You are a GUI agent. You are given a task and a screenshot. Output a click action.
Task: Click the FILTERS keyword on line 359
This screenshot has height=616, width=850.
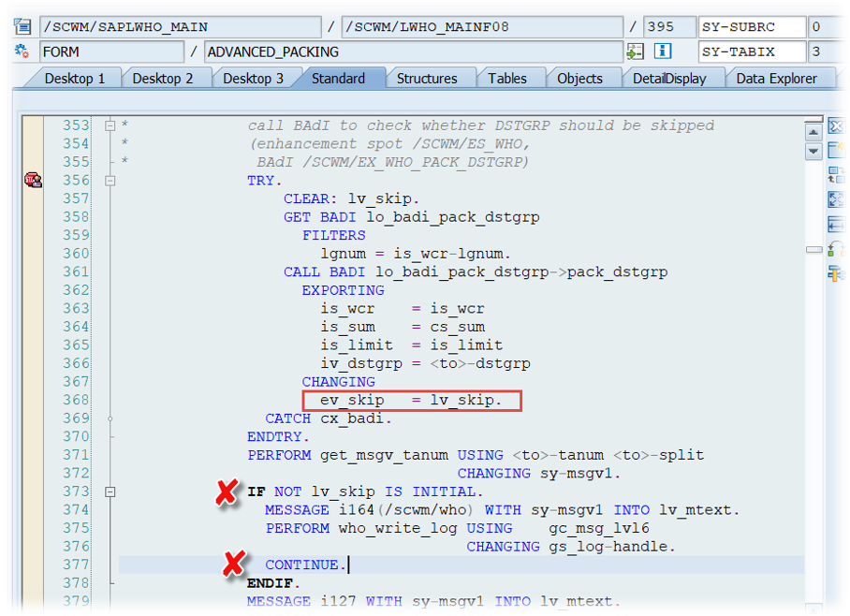click(334, 235)
